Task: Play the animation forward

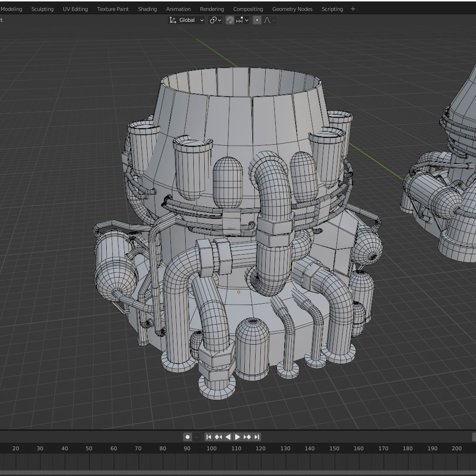Action: click(238, 437)
